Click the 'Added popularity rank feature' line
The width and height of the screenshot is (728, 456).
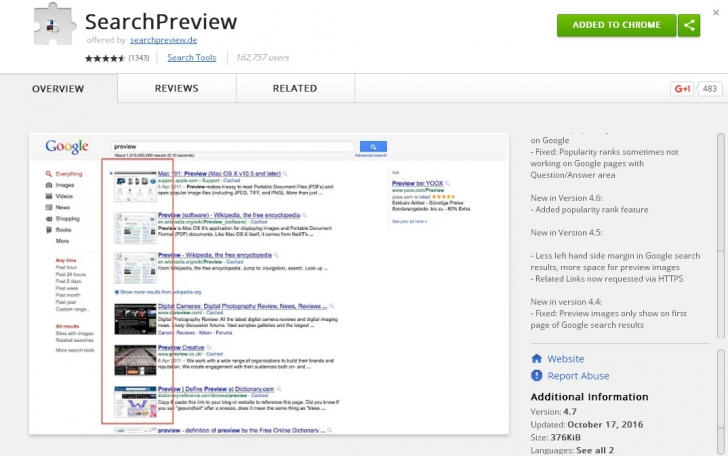tap(590, 209)
